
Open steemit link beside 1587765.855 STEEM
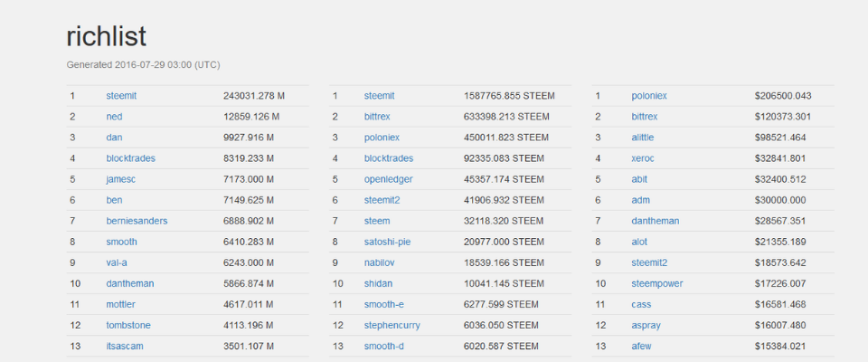tap(379, 96)
